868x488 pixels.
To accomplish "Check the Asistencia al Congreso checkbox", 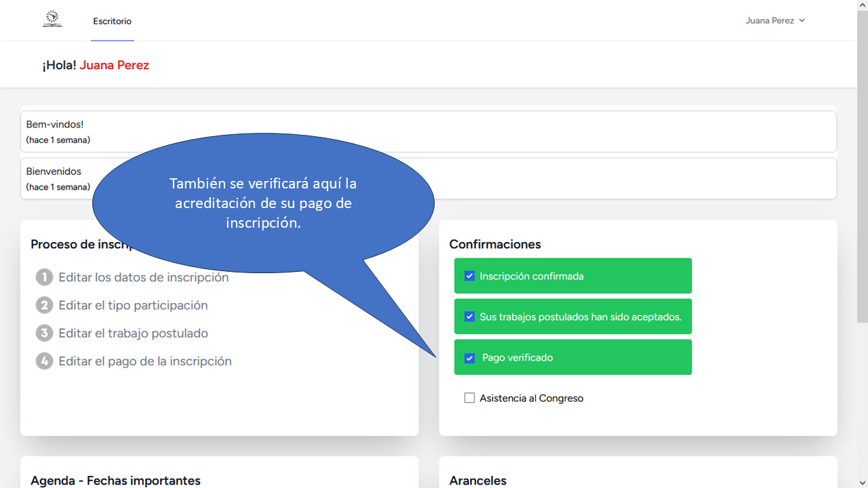I will [x=469, y=398].
